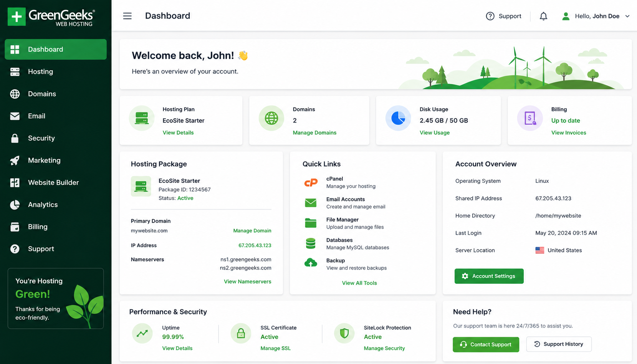This screenshot has height=364, width=637.
Task: Open the Support History button
Action: pyautogui.click(x=559, y=344)
